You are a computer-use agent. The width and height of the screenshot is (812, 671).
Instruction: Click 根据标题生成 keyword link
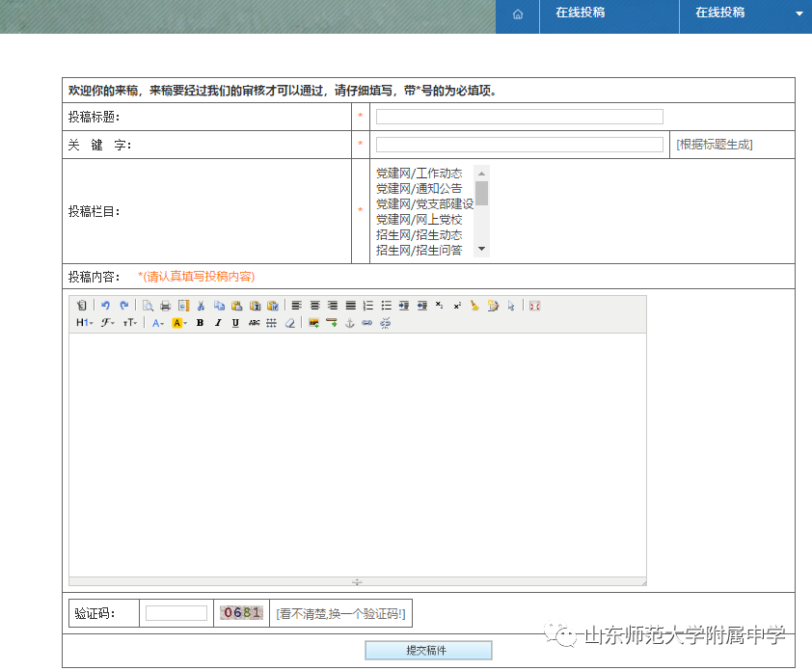click(715, 145)
